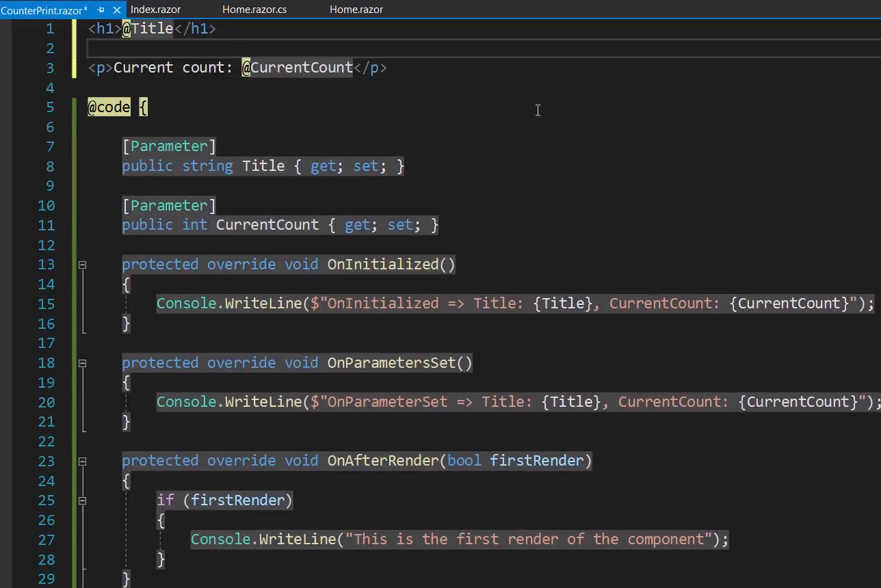Click the [Parameter] attribute on line 7
Image resolution: width=881 pixels, height=588 pixels.
(x=169, y=146)
